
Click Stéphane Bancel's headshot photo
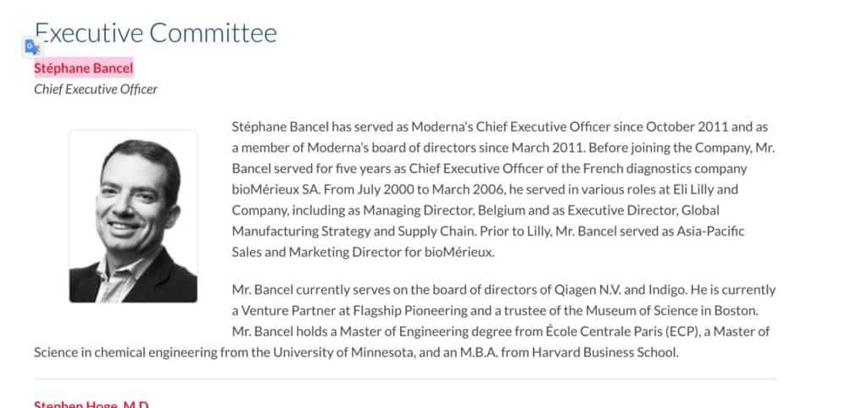133,216
